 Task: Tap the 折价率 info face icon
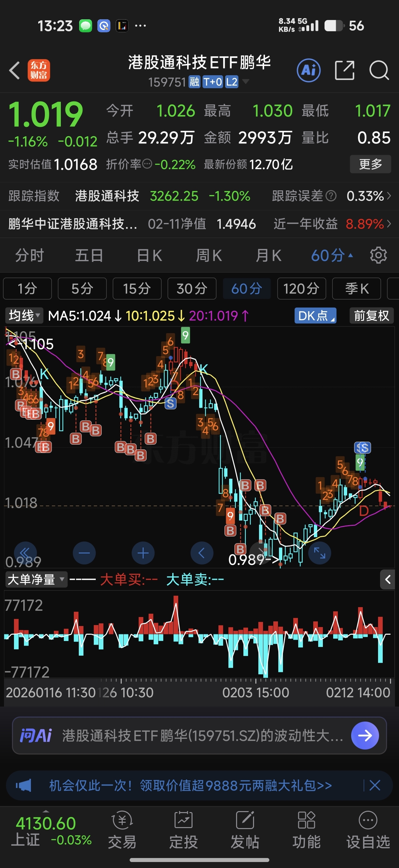tap(147, 164)
